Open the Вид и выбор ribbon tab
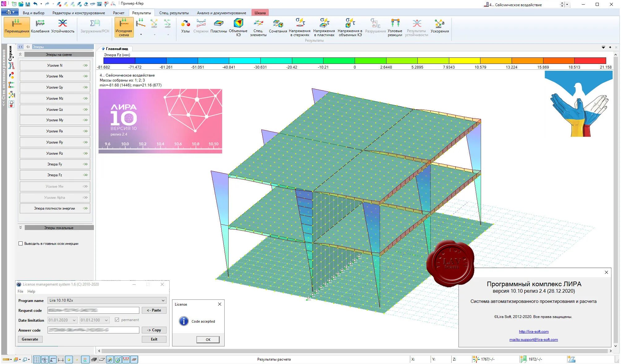 (34, 13)
